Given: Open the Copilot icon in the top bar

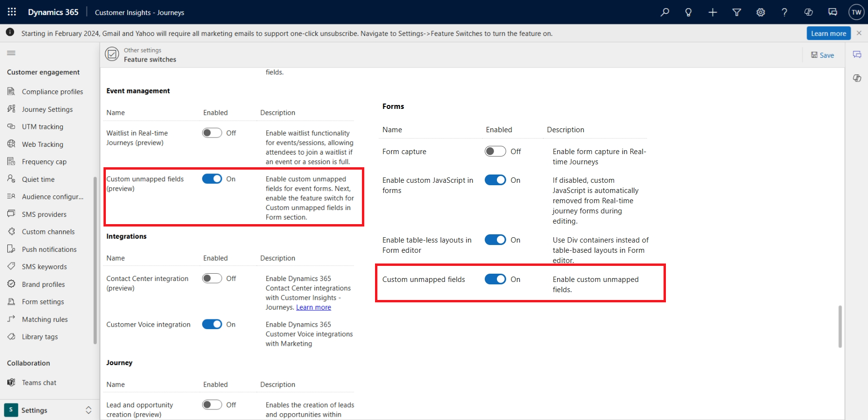Looking at the screenshot, I should [809, 12].
